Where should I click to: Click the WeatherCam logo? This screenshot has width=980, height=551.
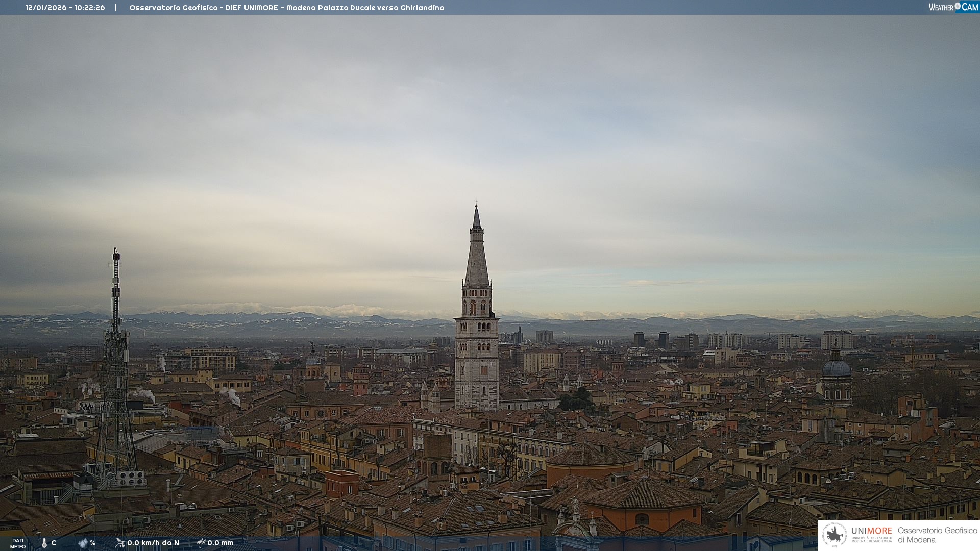(953, 7)
